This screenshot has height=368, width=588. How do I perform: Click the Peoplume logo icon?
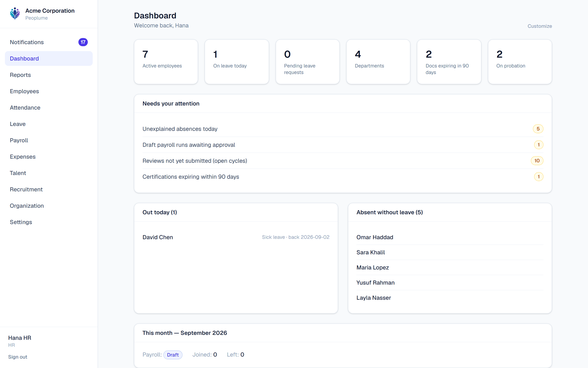[x=15, y=14]
